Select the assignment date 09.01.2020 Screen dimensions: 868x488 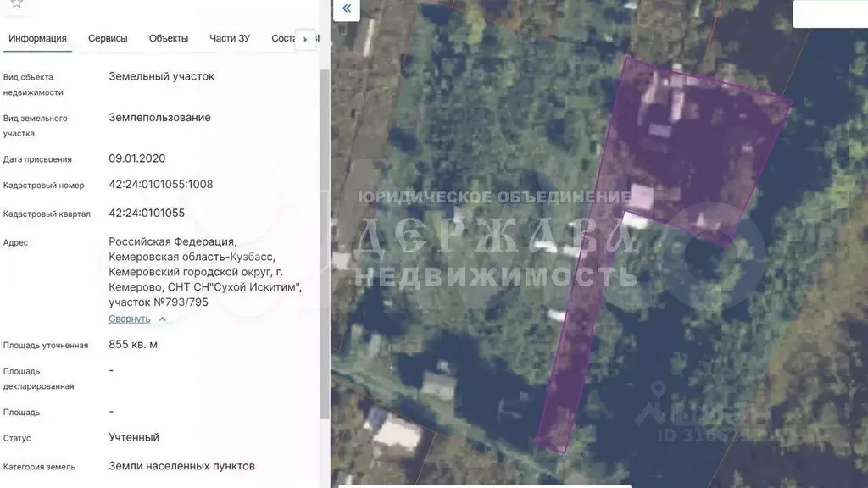click(x=136, y=158)
